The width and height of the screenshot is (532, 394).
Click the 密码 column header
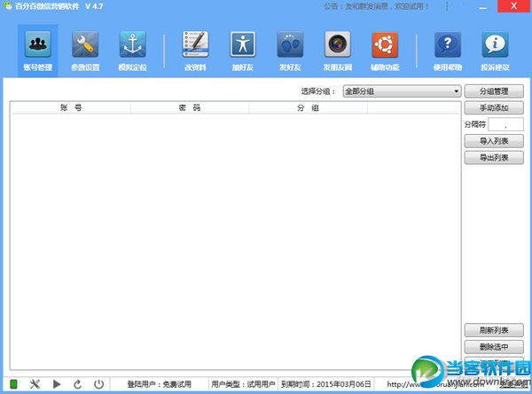[x=190, y=107]
